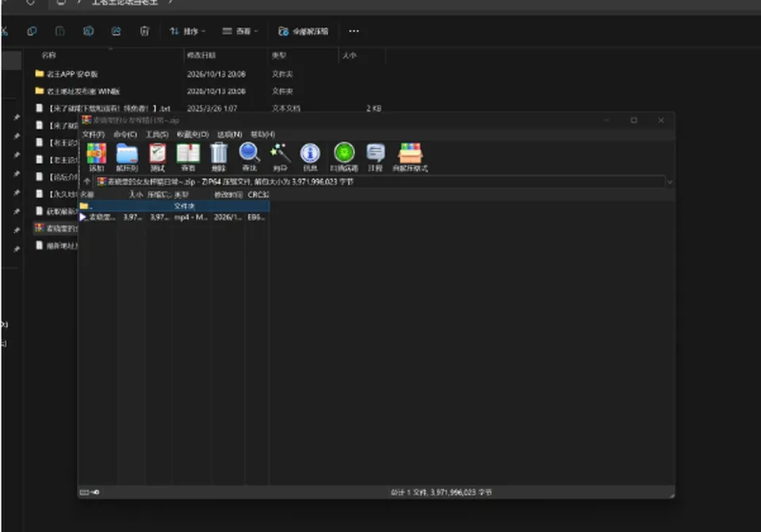Go up one level in WinRAR

click(x=87, y=182)
